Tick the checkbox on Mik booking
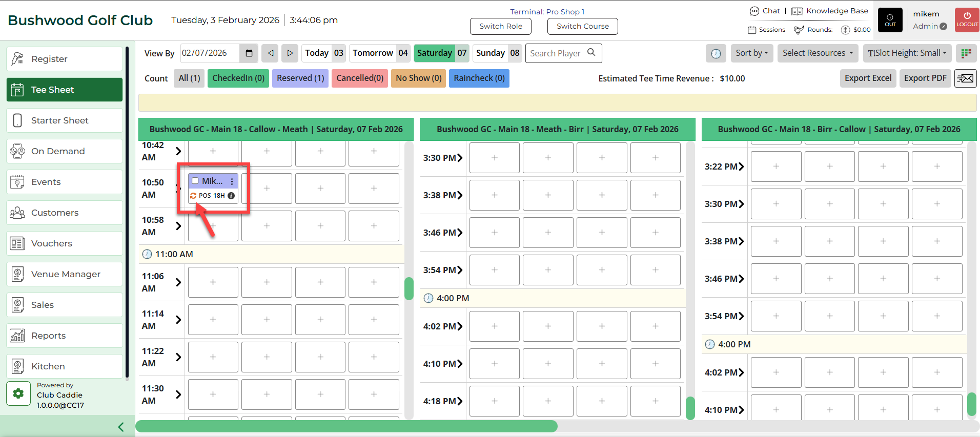The image size is (980, 437). pyautogui.click(x=195, y=181)
